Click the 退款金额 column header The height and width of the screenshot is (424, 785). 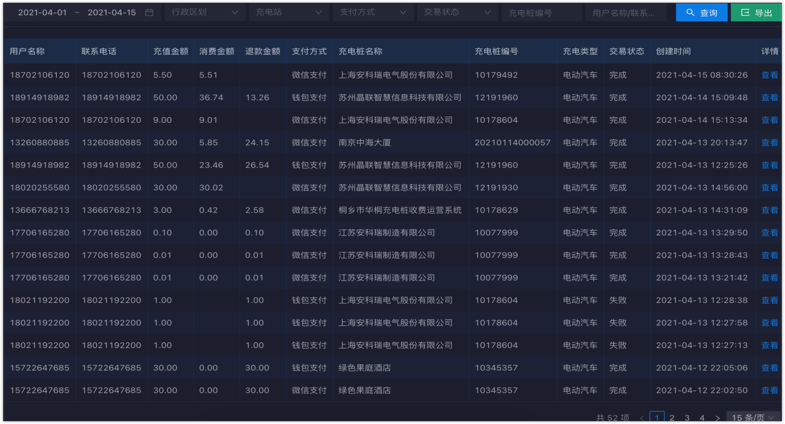coord(263,51)
